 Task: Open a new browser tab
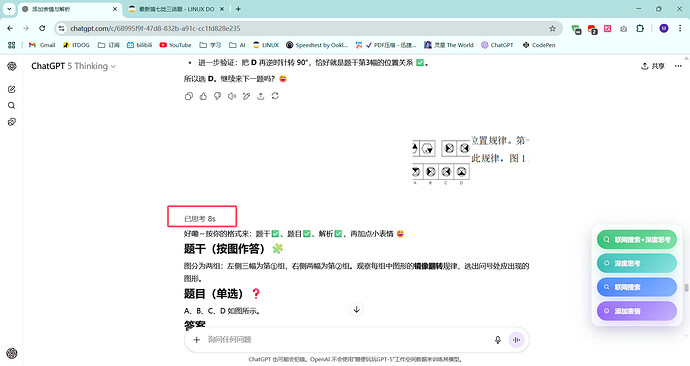coord(238,9)
